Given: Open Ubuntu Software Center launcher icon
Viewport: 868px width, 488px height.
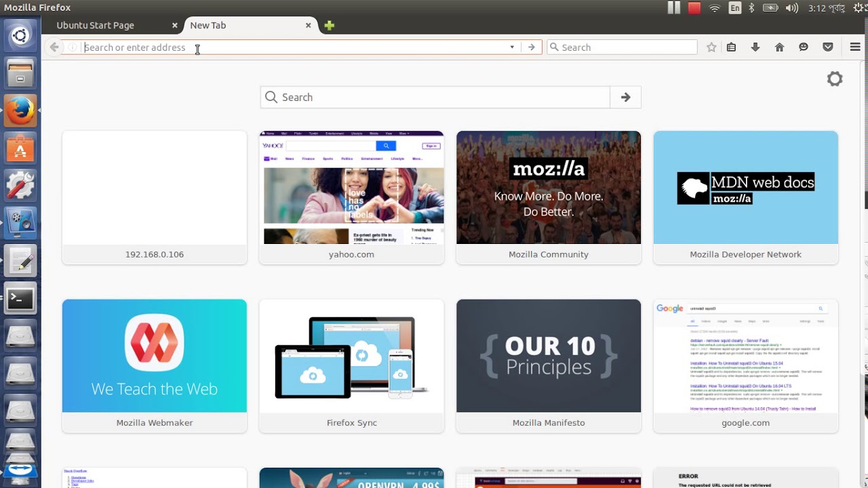Looking at the screenshot, I should click(x=20, y=147).
